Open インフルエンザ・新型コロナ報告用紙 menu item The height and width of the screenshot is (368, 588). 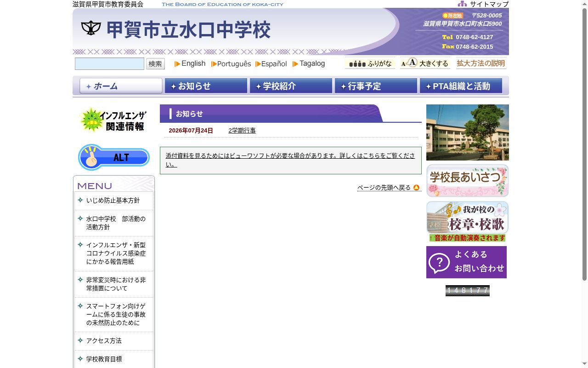(x=116, y=253)
